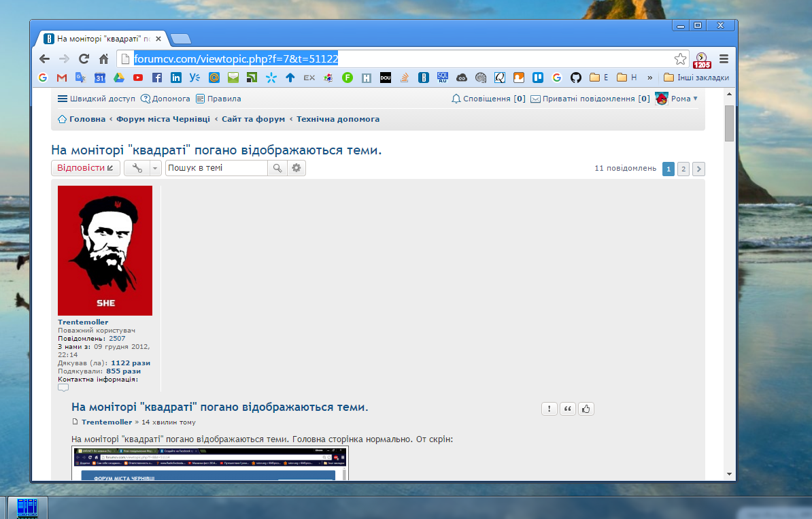This screenshot has height=519, width=812.
Task: Open the green F bookmark
Action: [348, 78]
